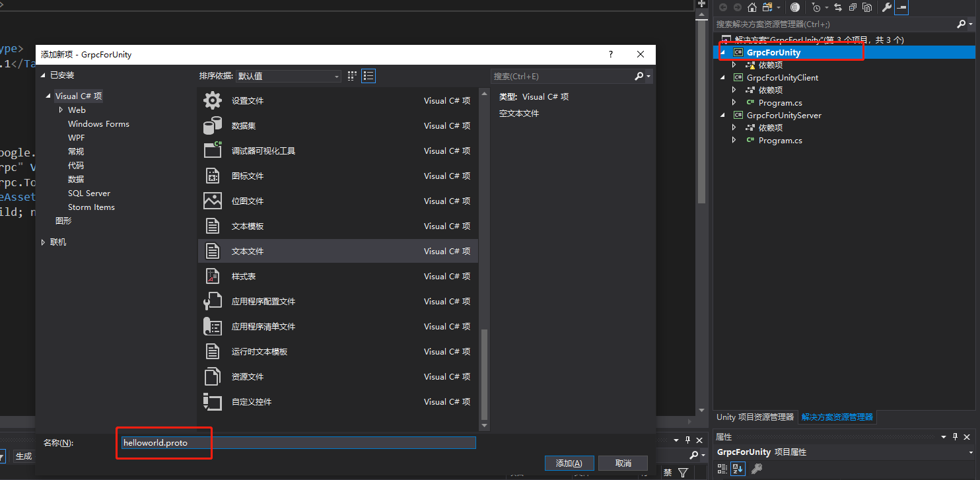Toggle list view for the template list
The height and width of the screenshot is (480, 980).
(368, 75)
